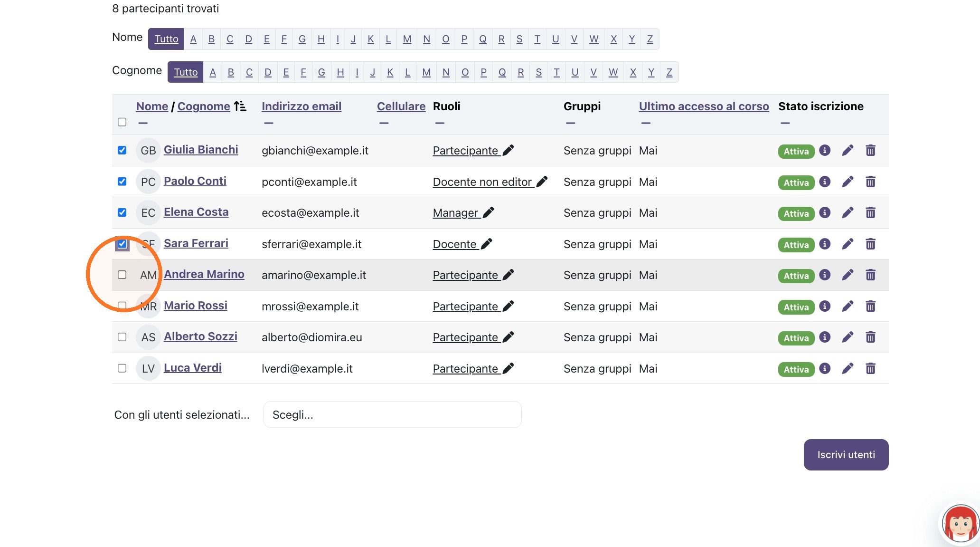Click email alberto@diomira.eu
The width and height of the screenshot is (980, 547).
[x=312, y=337]
